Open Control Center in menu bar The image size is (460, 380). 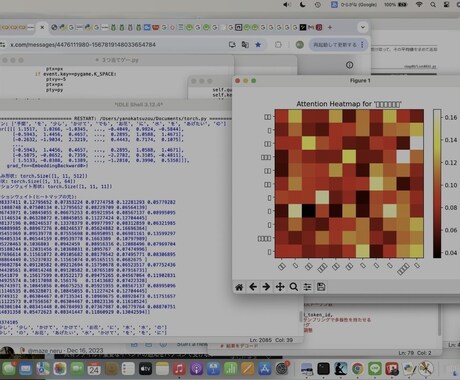[x=446, y=5]
